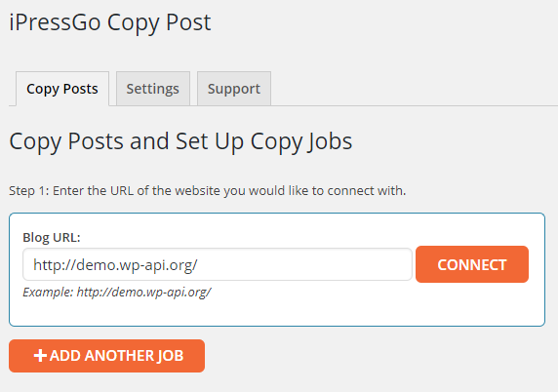View plugin Settings options

pos(152,89)
